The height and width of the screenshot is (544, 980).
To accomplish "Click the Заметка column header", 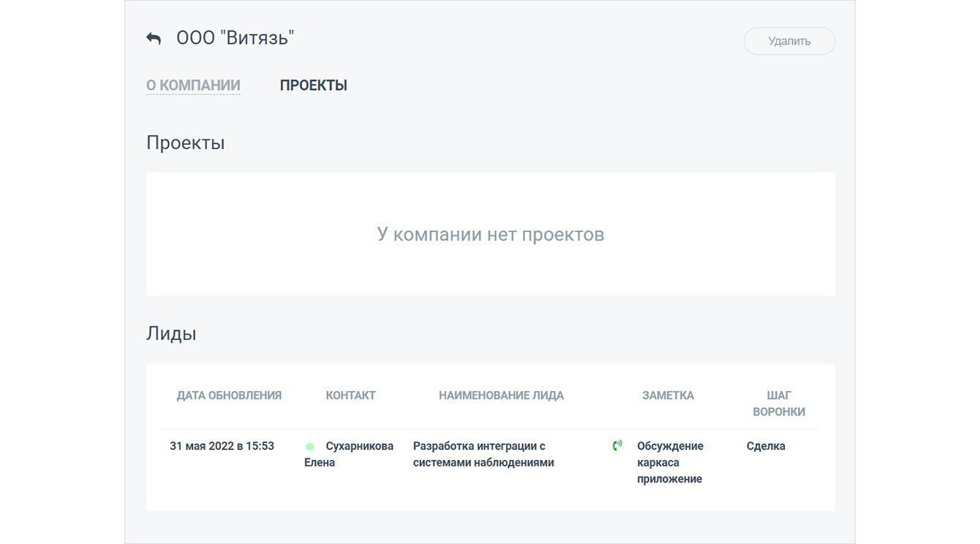I will (668, 396).
